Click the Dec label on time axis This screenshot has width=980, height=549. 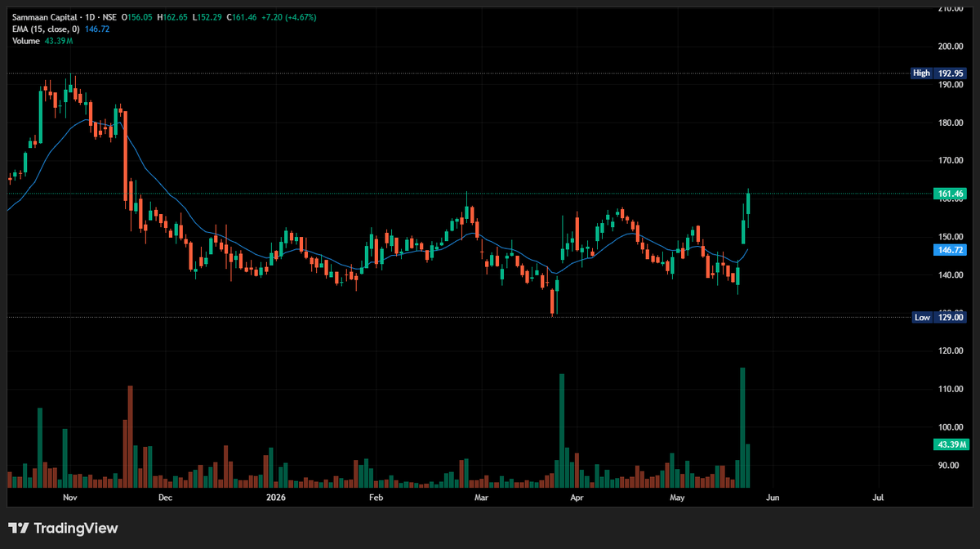165,497
